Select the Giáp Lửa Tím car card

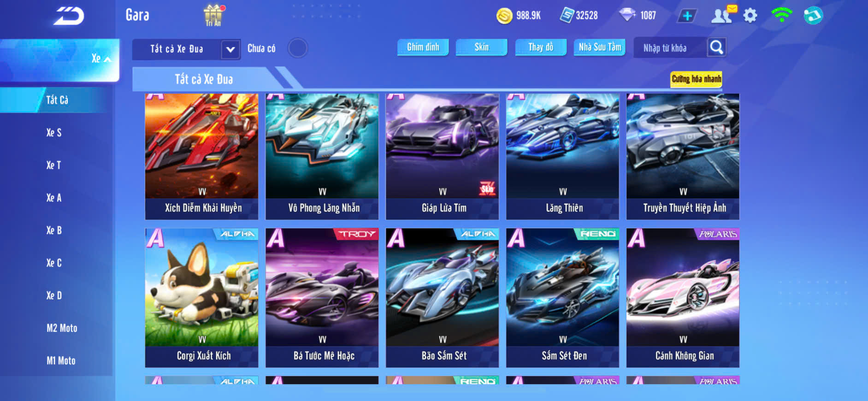(443, 157)
